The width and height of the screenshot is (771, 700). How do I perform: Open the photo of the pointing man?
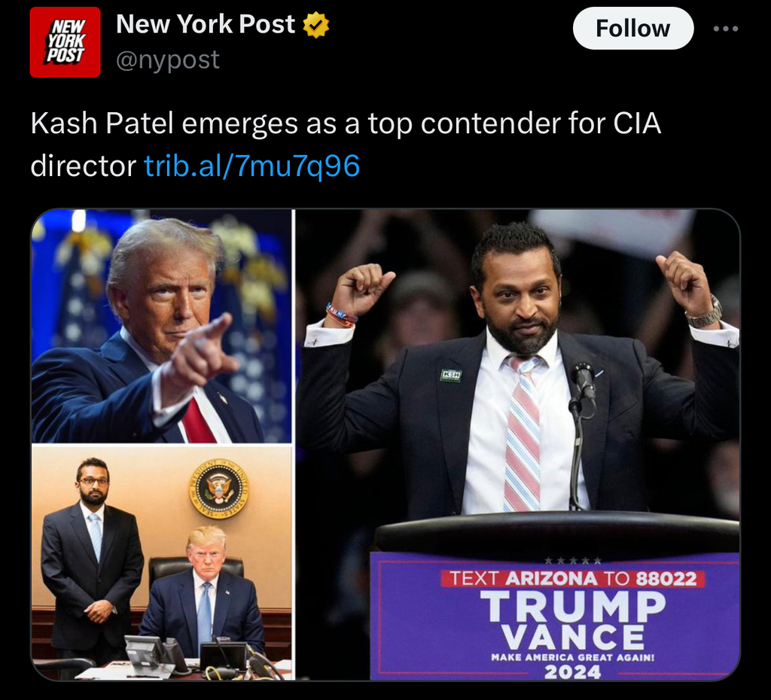[x=162, y=326]
